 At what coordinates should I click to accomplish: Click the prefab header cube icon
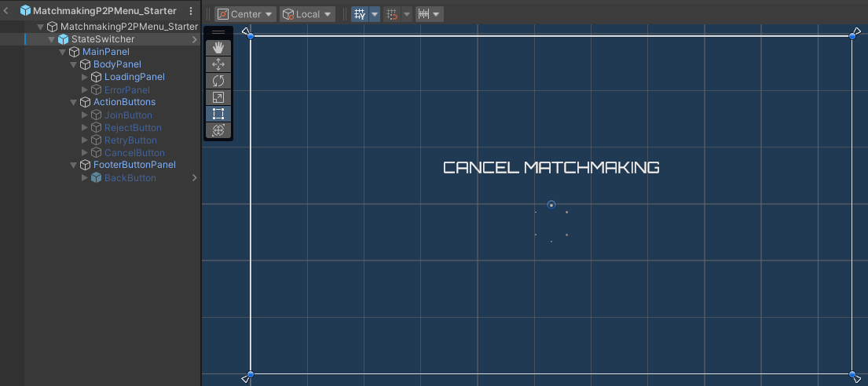[25, 10]
